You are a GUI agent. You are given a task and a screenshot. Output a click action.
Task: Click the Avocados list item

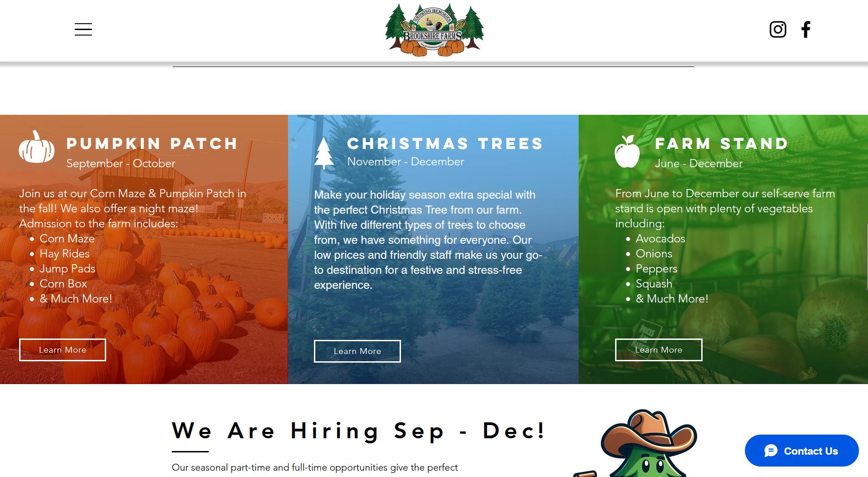[660, 239]
